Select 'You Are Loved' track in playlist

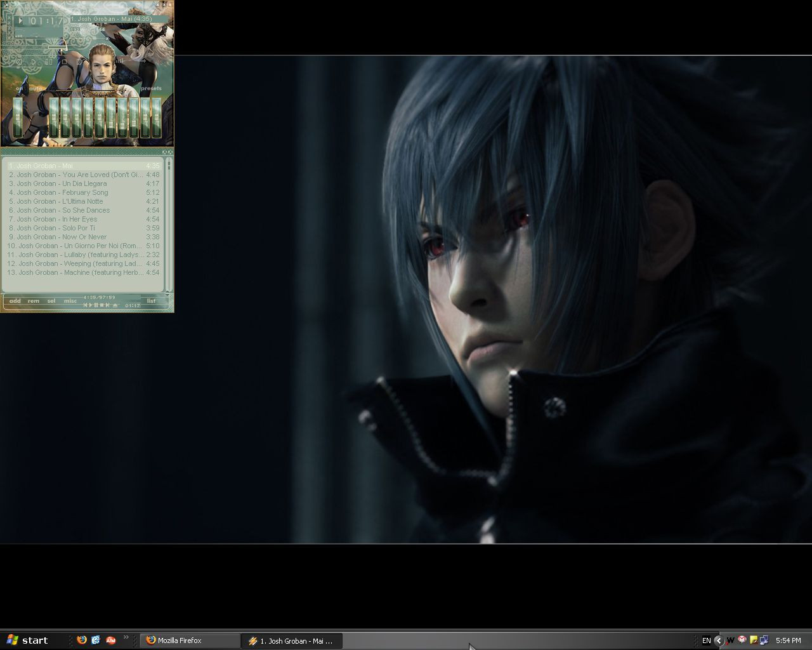(84, 175)
